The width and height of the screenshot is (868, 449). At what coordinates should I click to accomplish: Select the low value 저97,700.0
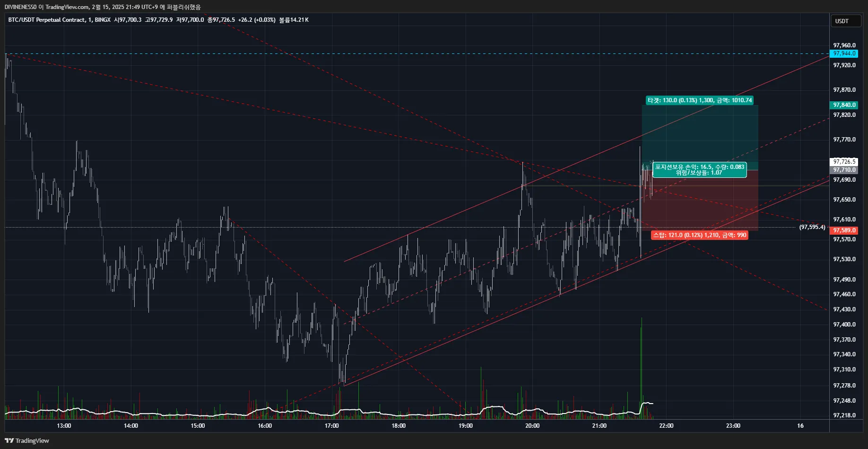[190, 20]
